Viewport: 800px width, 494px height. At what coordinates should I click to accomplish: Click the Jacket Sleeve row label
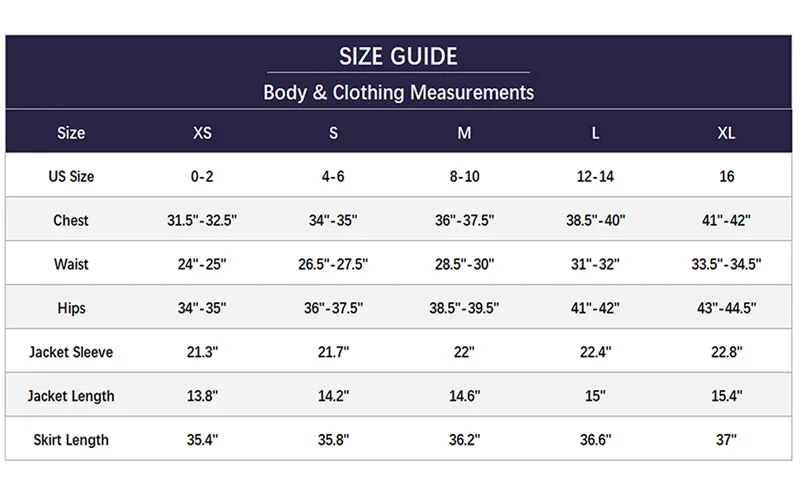[71, 352]
